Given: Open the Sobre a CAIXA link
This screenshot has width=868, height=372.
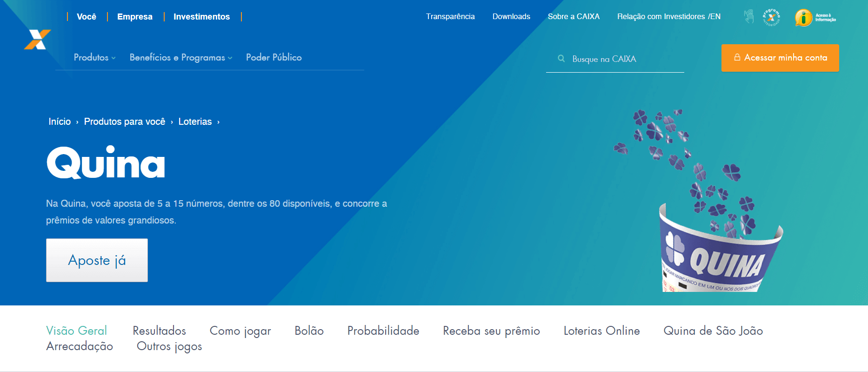Looking at the screenshot, I should pyautogui.click(x=574, y=17).
